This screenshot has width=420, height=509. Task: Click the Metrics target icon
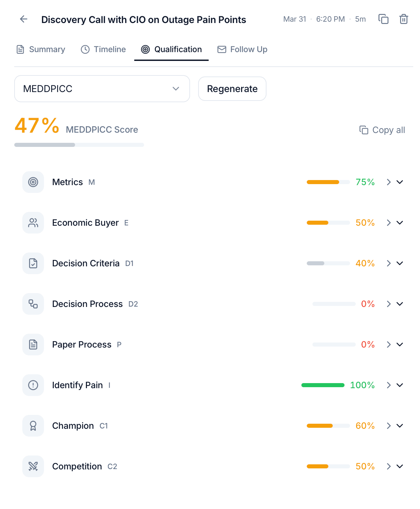click(33, 182)
